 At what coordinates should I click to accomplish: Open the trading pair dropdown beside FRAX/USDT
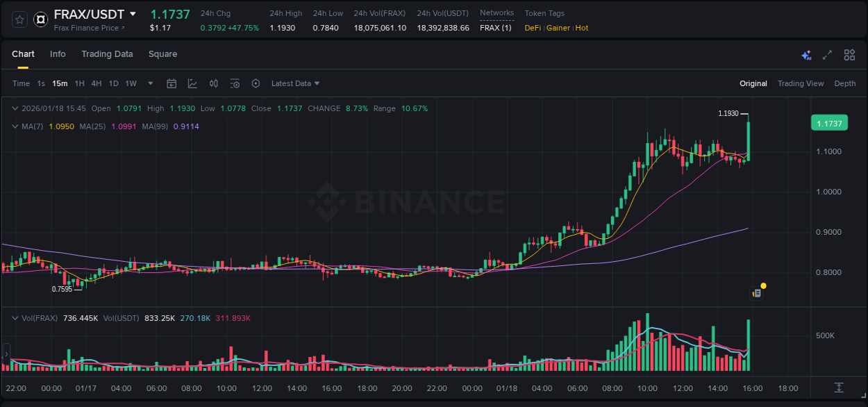(x=134, y=13)
